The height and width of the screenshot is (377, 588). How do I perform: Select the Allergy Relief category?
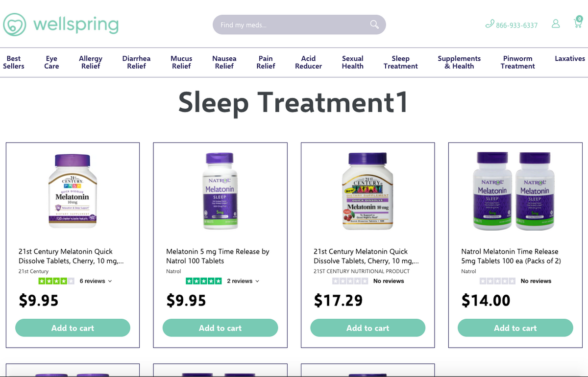click(x=91, y=62)
